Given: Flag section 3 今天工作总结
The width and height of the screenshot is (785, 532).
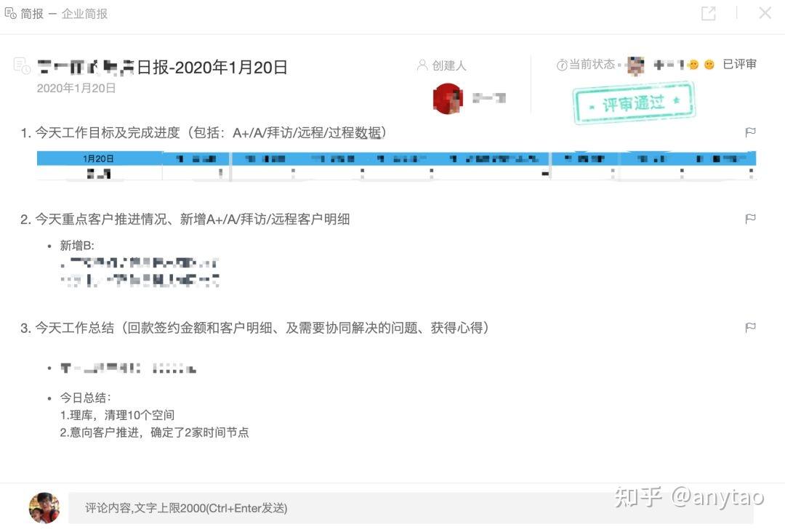Looking at the screenshot, I should point(750,327).
